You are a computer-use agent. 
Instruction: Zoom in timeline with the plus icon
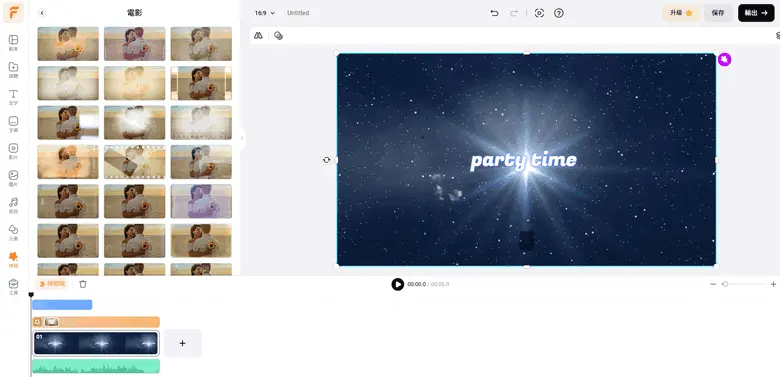[773, 284]
